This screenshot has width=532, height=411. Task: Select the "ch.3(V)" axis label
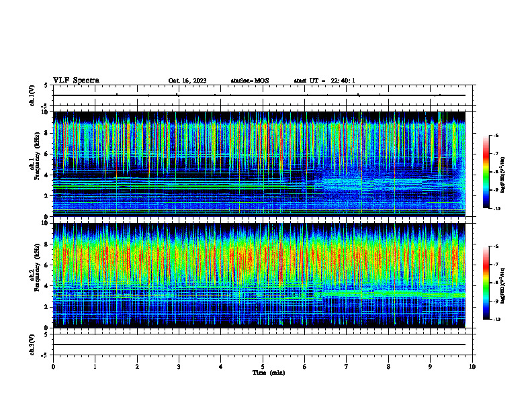click(x=32, y=345)
